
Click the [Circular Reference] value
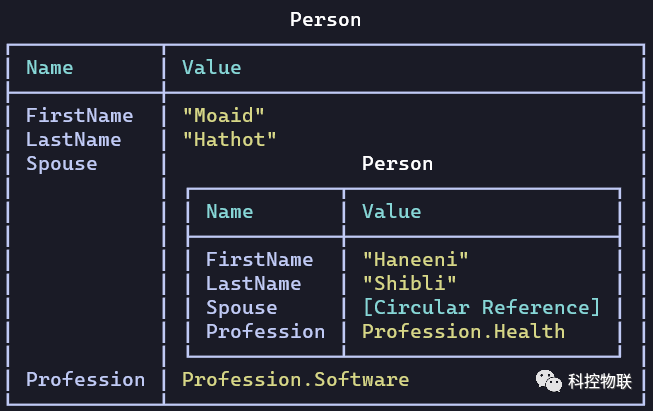(481, 307)
